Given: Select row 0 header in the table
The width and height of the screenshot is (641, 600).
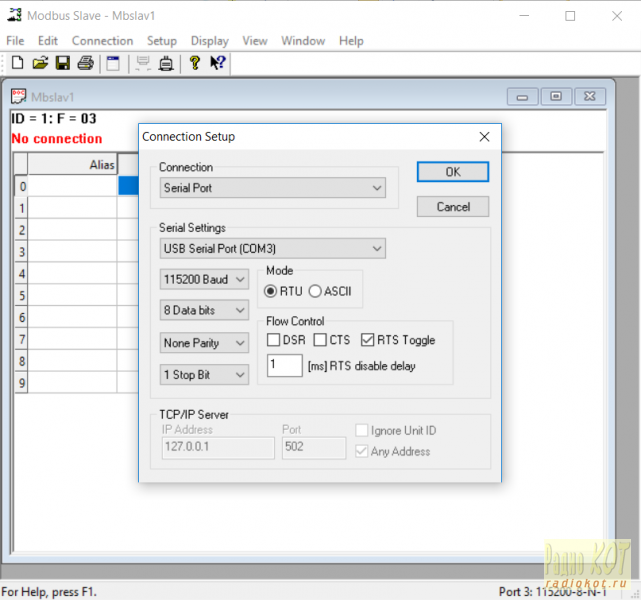Looking at the screenshot, I should point(21,186).
